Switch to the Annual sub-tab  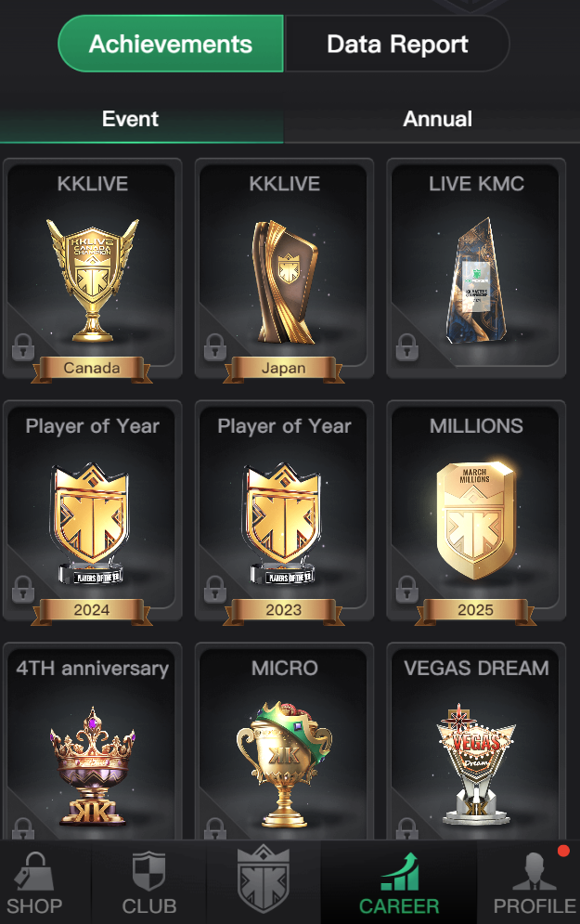click(437, 119)
